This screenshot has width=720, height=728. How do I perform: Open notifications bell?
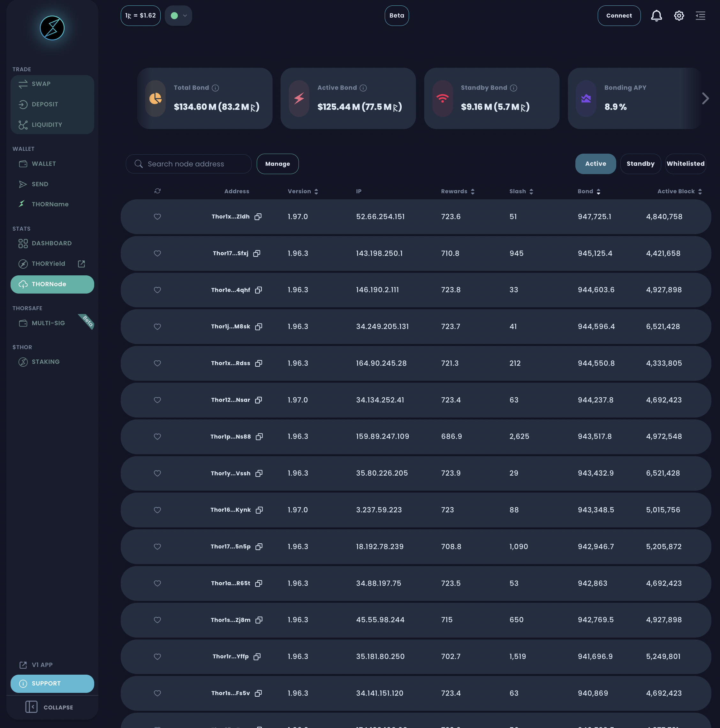[656, 15]
